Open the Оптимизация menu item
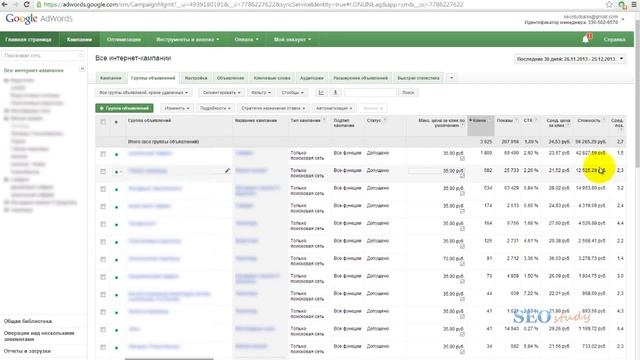This screenshot has height=360, width=640. point(124,40)
